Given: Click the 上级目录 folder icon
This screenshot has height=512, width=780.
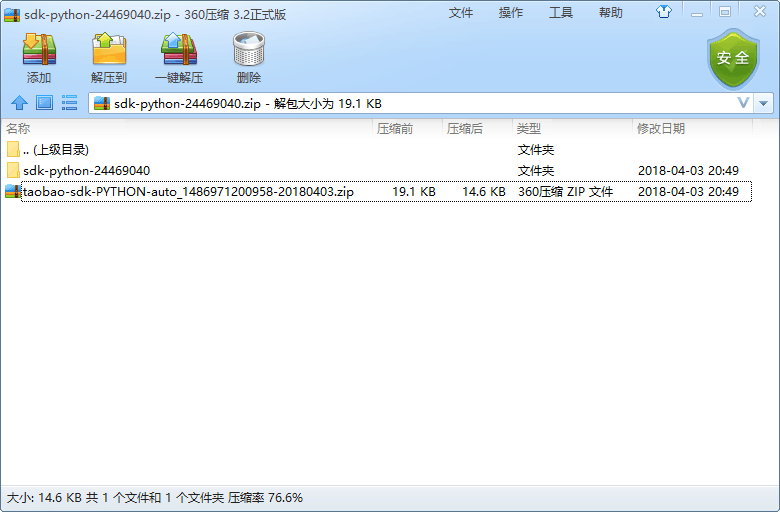Looking at the screenshot, I should [x=13, y=149].
